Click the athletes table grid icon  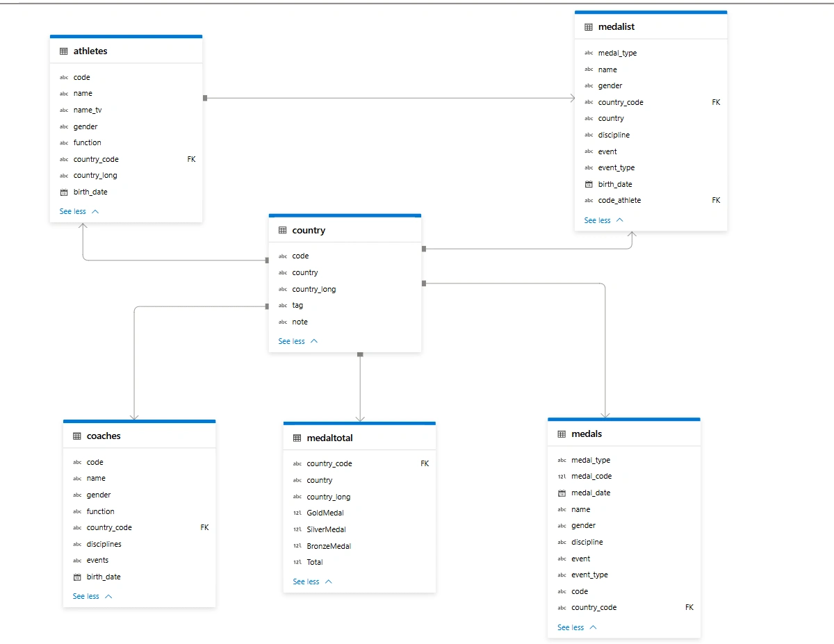click(x=64, y=51)
